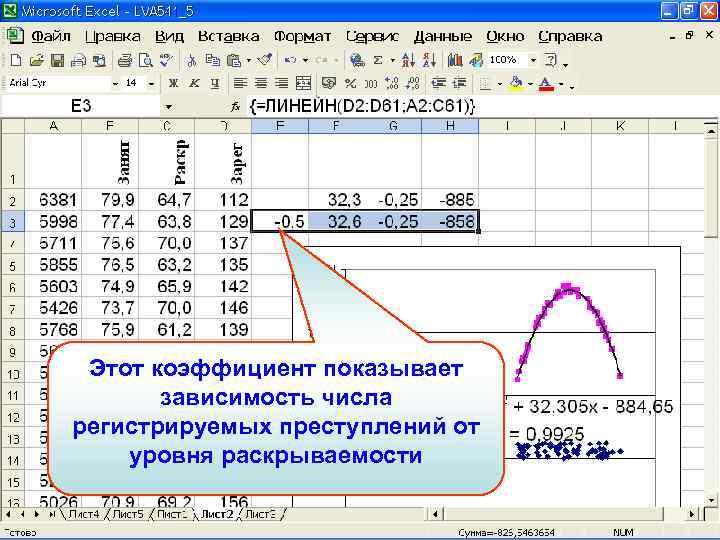Open the Правка menu

coord(112,36)
